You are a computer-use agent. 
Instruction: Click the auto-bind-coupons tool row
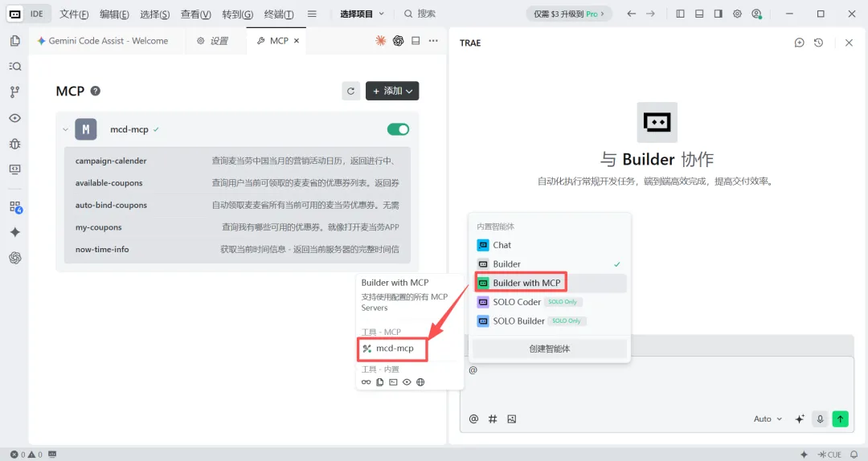click(237, 205)
